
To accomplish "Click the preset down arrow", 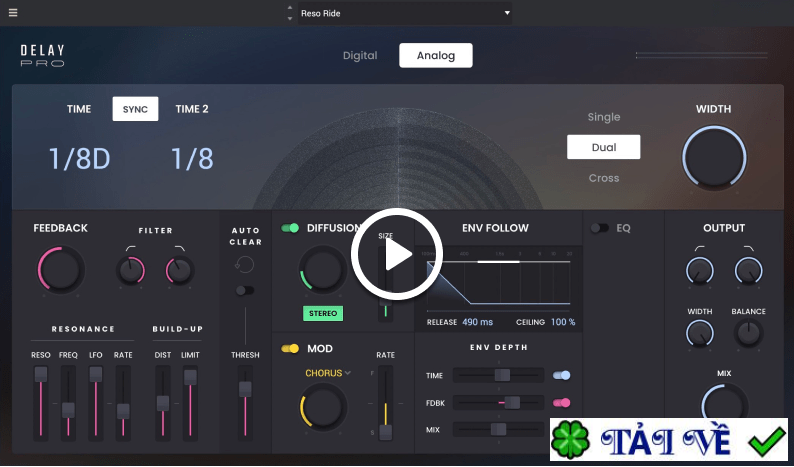I will pos(290,19).
